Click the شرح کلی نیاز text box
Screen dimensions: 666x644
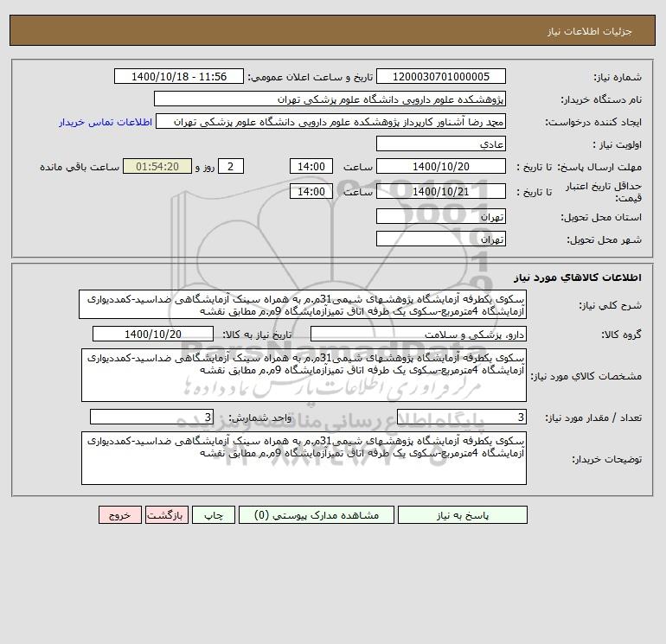[303, 305]
